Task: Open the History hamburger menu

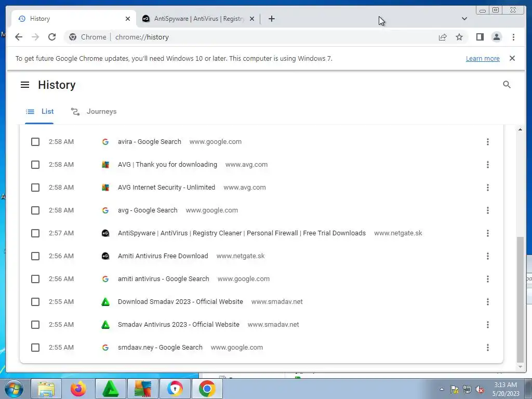Action: point(25,85)
